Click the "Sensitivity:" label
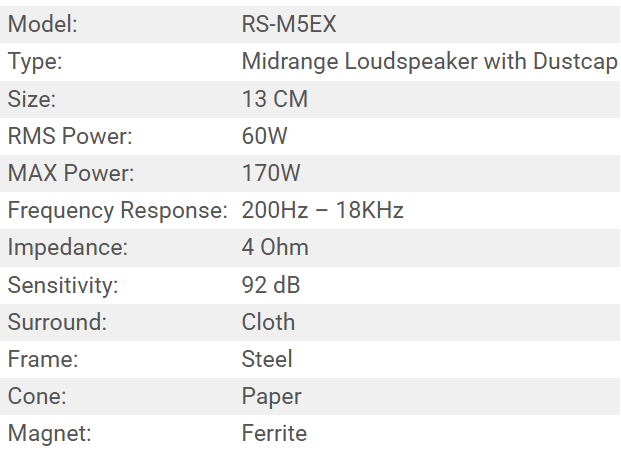 pyautogui.click(x=63, y=285)
